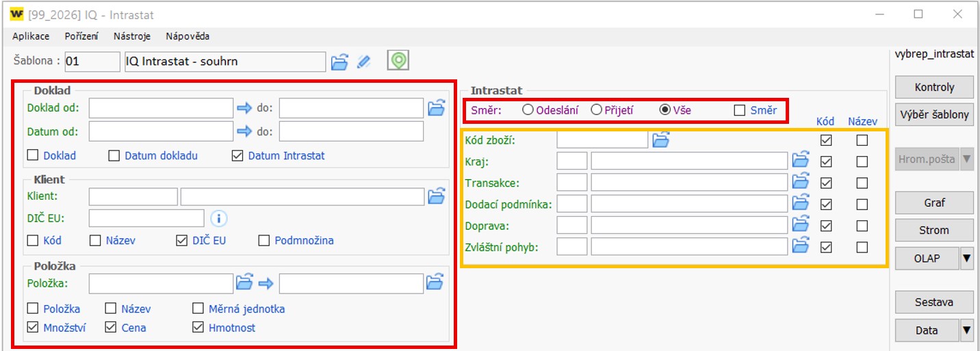Open the Pořízení menu

coord(81,36)
